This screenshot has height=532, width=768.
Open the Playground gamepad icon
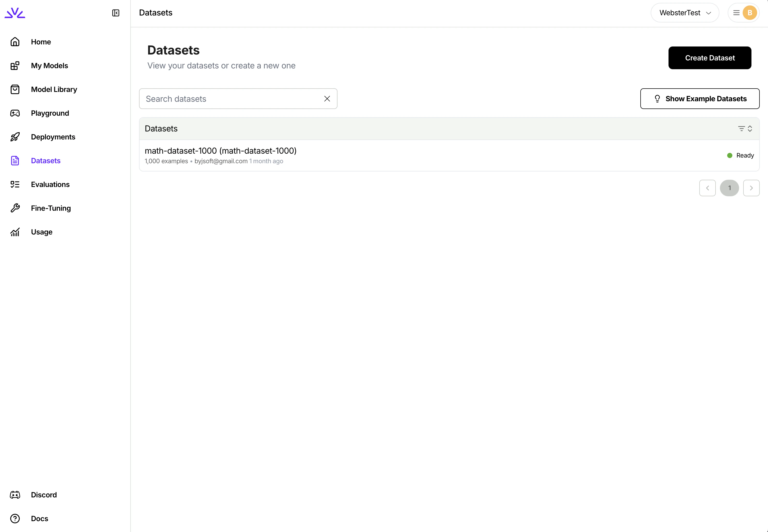15,113
